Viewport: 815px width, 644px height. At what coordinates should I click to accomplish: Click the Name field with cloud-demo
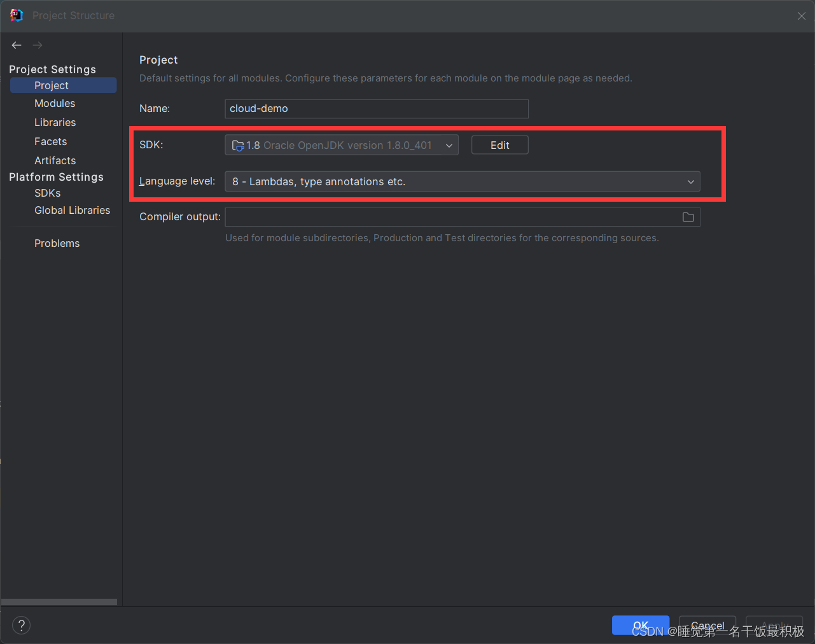coord(377,109)
